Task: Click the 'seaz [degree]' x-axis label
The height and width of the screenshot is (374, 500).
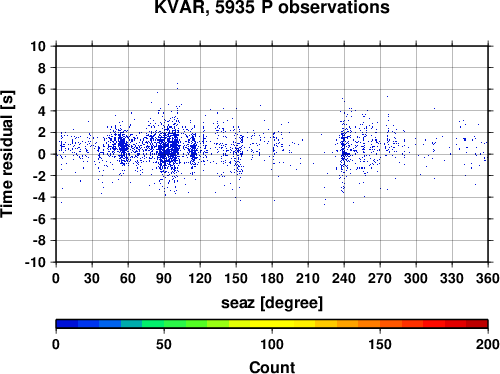Action: click(x=272, y=303)
